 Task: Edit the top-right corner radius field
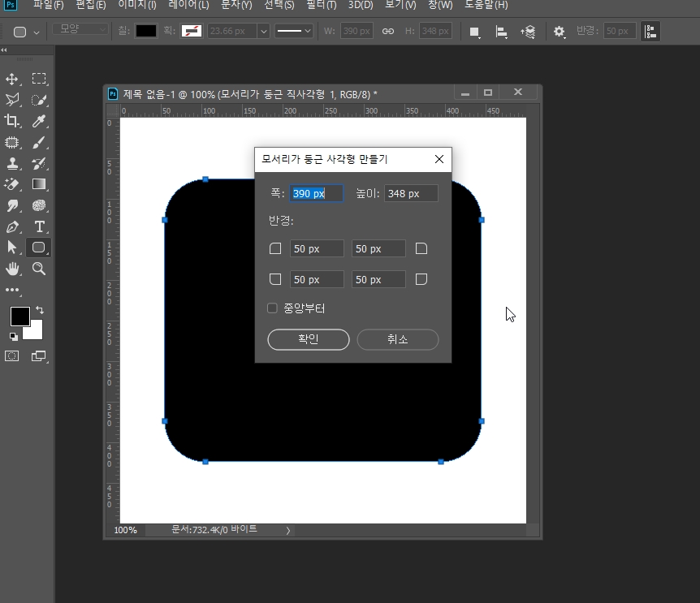pos(378,248)
